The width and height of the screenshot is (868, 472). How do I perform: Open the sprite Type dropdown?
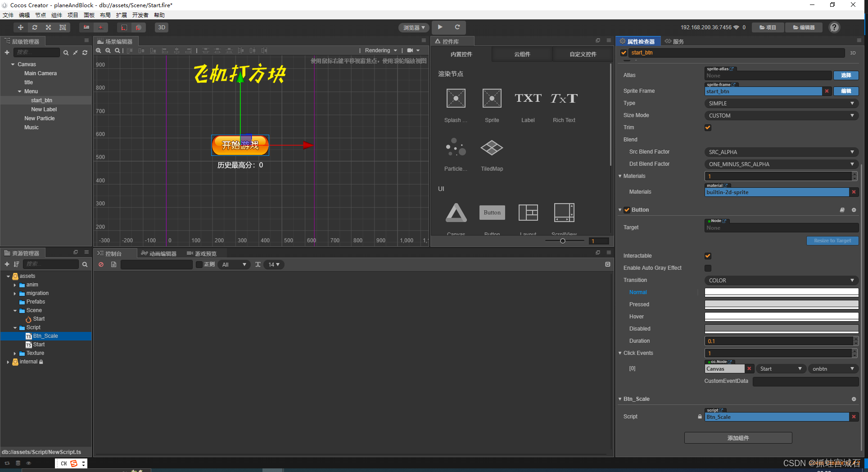781,103
